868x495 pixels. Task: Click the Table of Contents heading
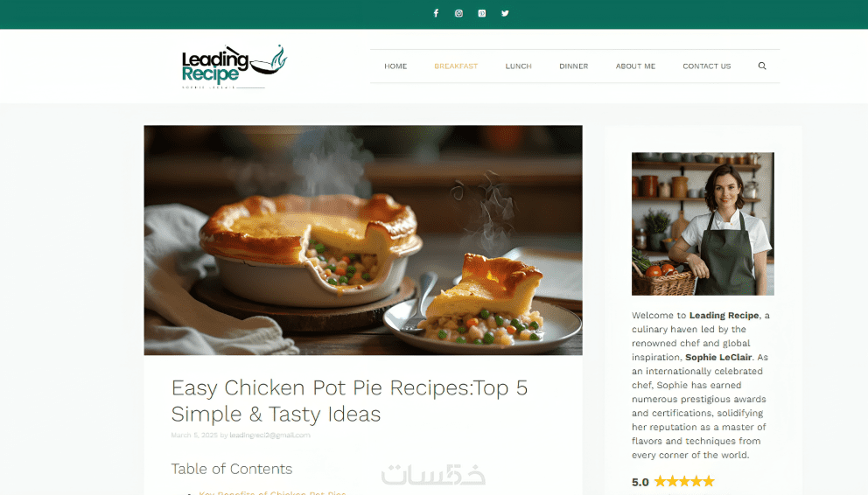[x=231, y=469]
